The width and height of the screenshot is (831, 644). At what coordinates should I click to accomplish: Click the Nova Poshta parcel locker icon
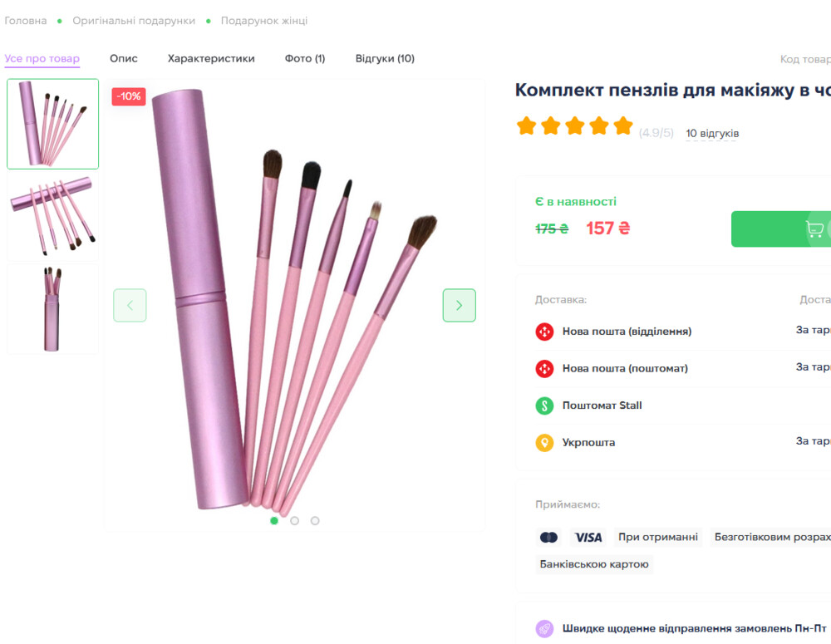(x=544, y=368)
